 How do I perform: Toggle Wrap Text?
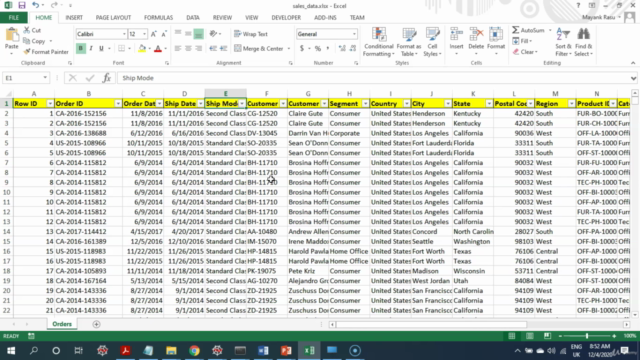pos(251,34)
